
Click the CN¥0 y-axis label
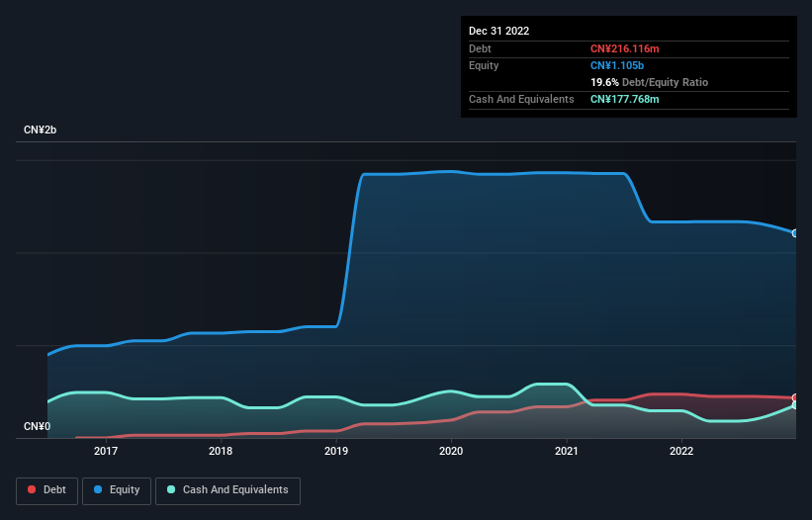tap(38, 426)
